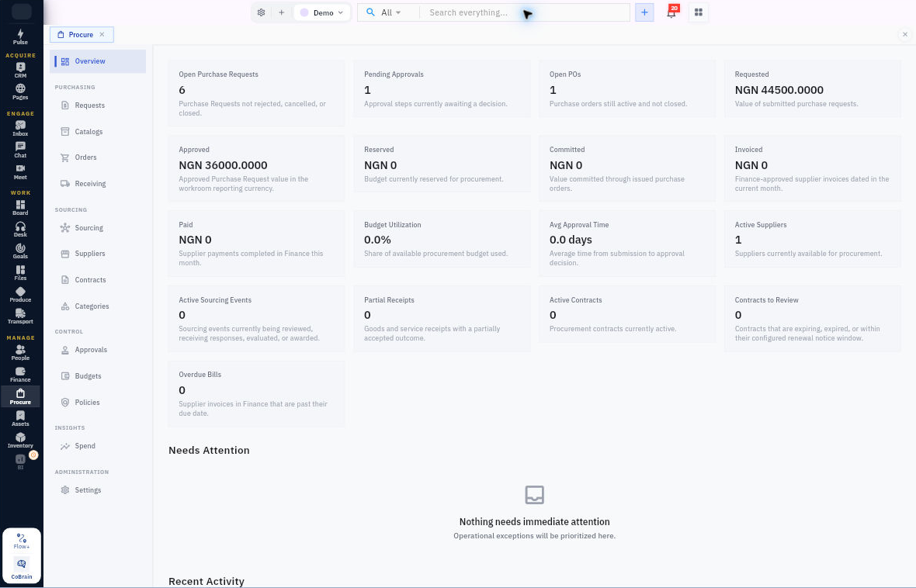Click the Open Purchase Requests card
The image size is (916, 588).
point(256,93)
